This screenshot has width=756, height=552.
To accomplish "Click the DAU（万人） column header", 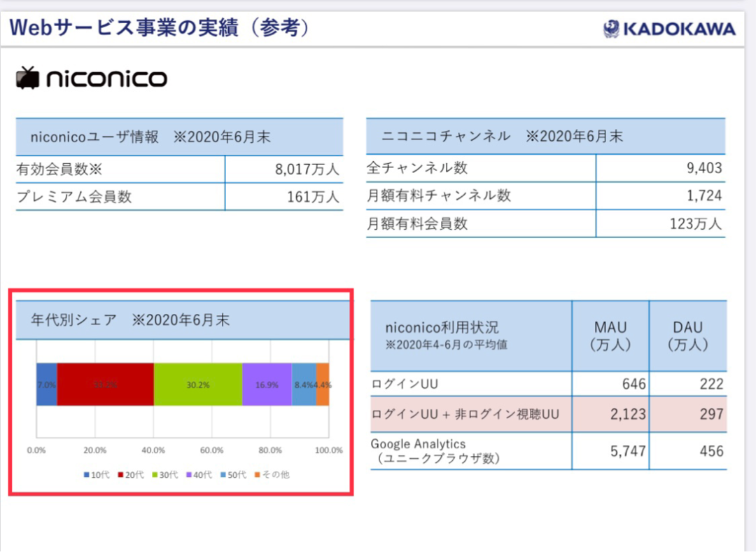I will click(x=688, y=336).
